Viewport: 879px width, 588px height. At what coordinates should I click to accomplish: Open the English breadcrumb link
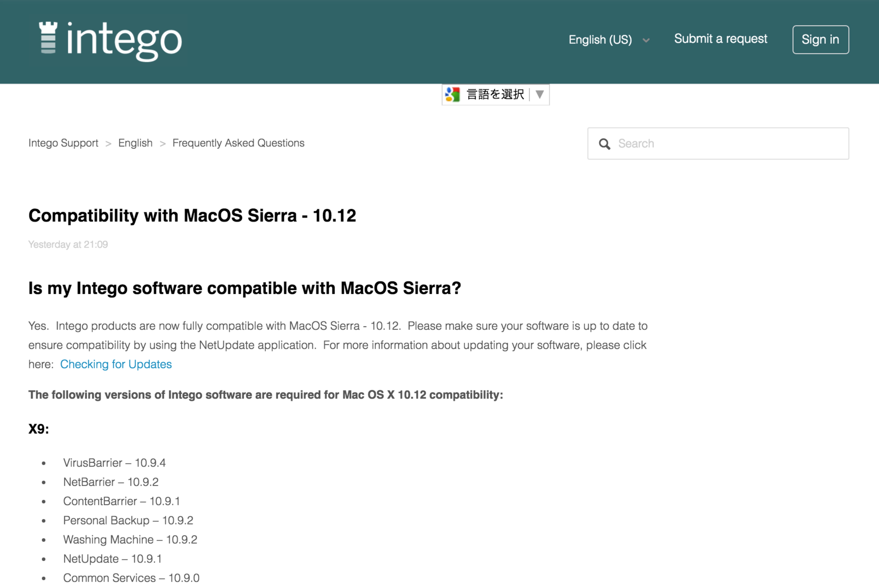pos(135,143)
